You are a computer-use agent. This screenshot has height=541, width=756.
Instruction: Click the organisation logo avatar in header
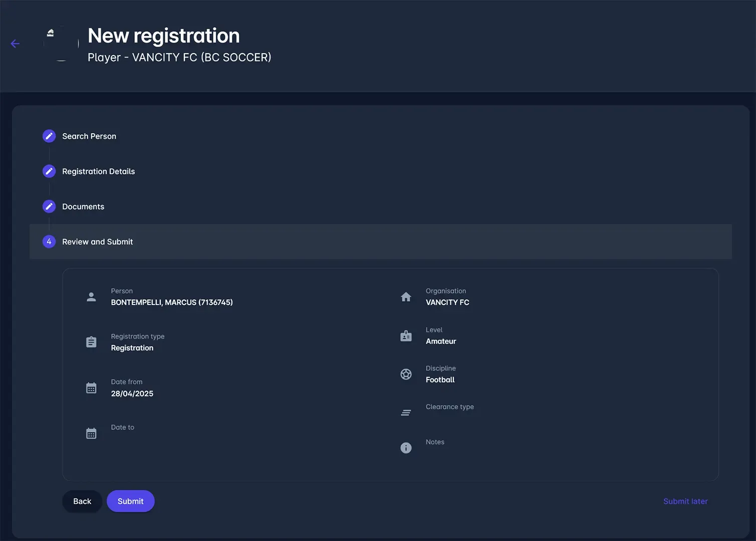point(61,44)
